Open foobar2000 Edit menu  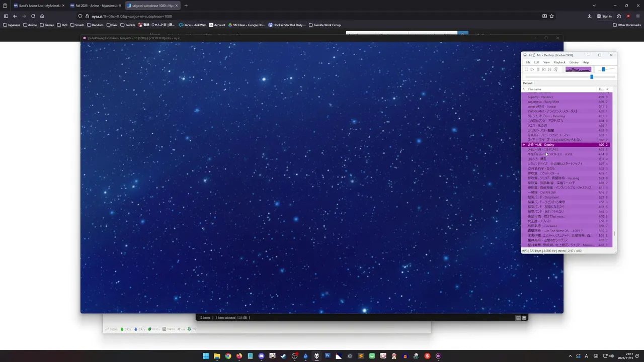click(x=537, y=62)
